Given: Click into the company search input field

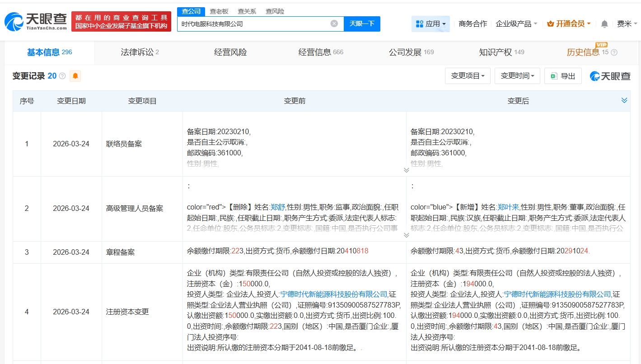Looking at the screenshot, I should pos(253,24).
